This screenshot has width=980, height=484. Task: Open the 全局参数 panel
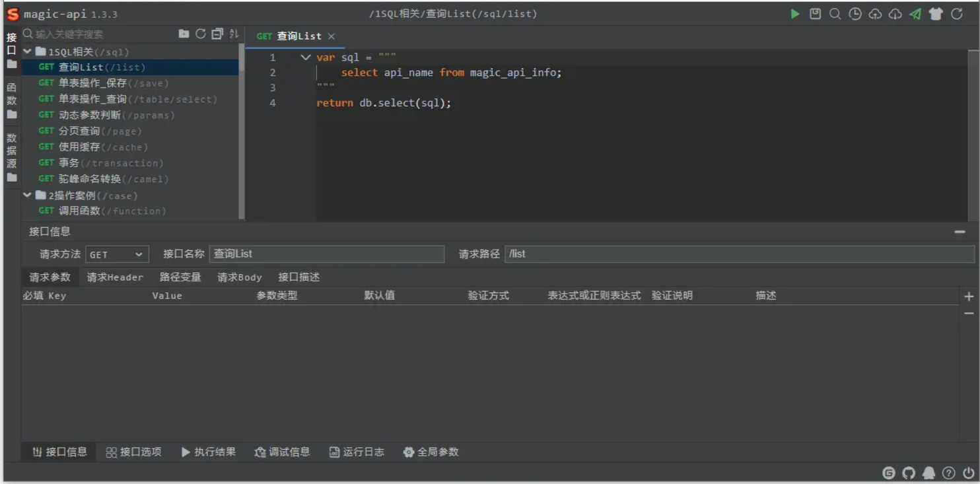coord(432,452)
